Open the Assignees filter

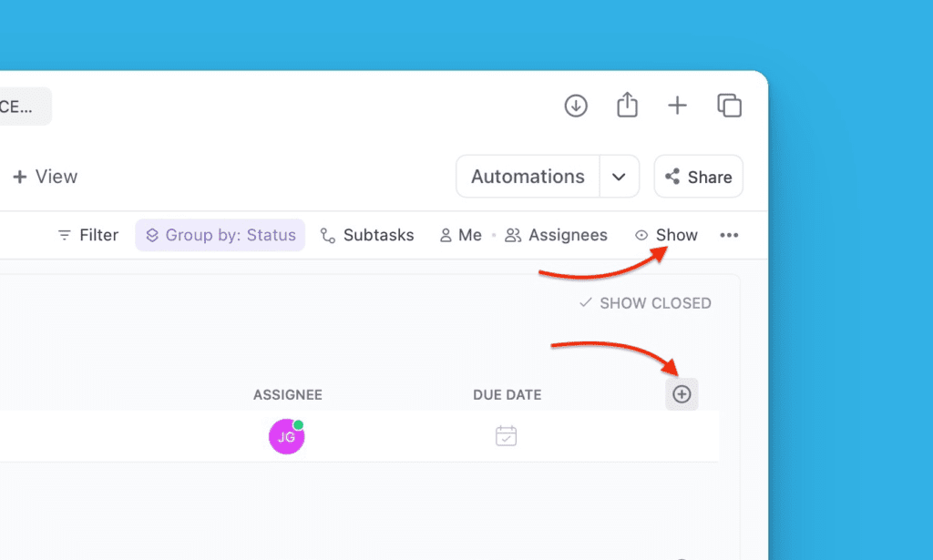pyautogui.click(x=556, y=235)
